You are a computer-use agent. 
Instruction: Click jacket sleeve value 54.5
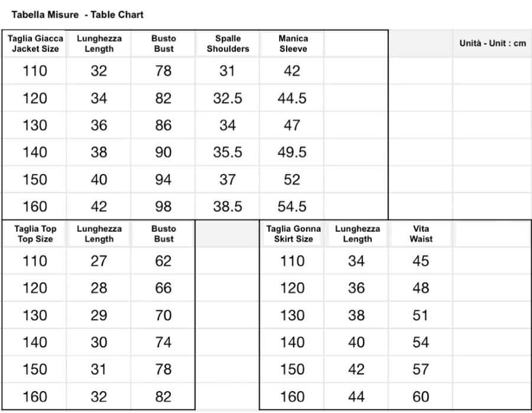point(292,206)
